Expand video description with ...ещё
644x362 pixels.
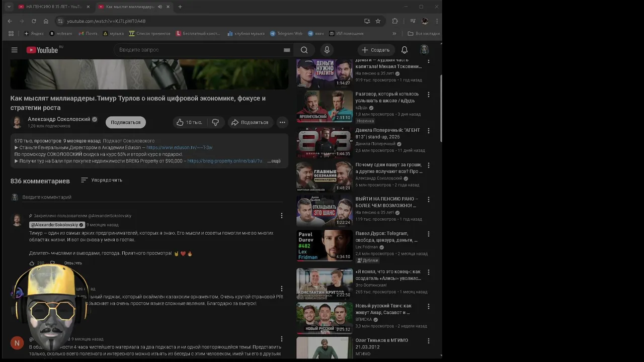(274, 161)
